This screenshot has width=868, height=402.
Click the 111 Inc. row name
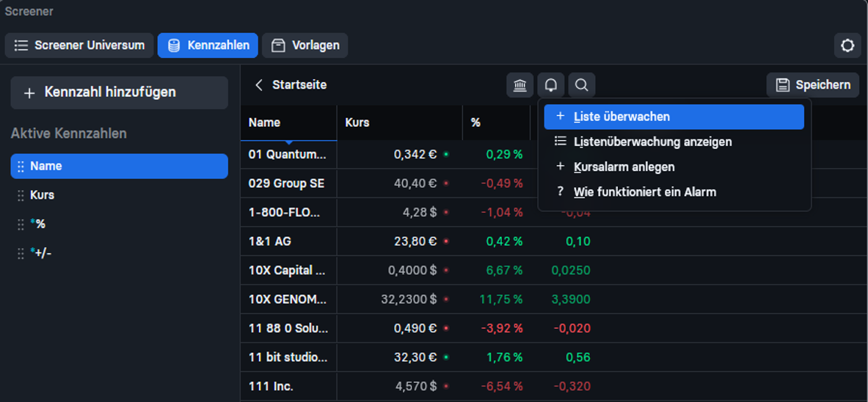point(271,387)
